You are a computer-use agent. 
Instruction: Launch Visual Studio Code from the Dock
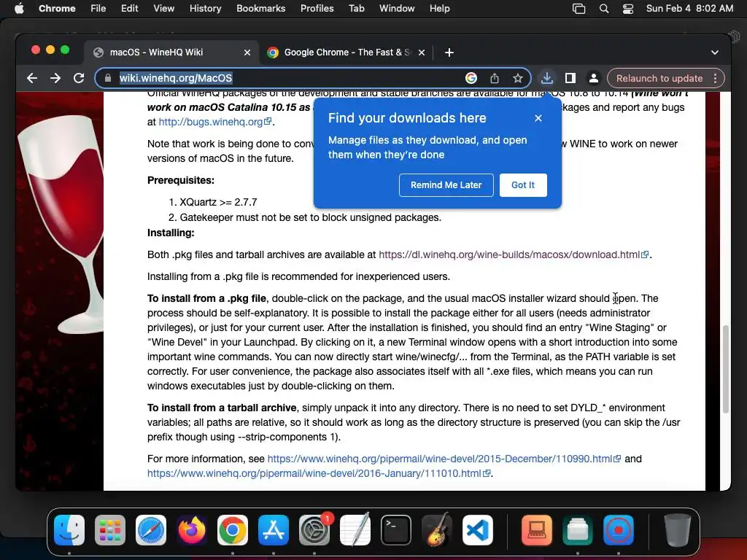click(478, 530)
